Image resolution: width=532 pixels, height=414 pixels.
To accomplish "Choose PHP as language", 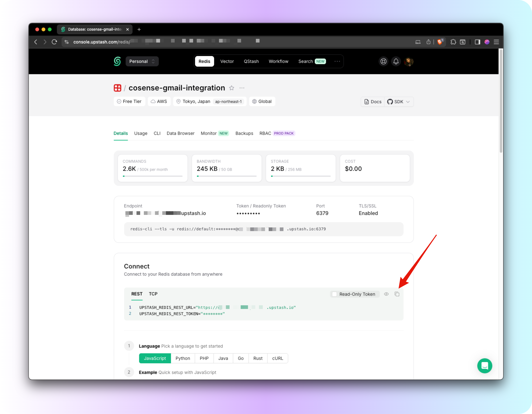I will click(204, 358).
